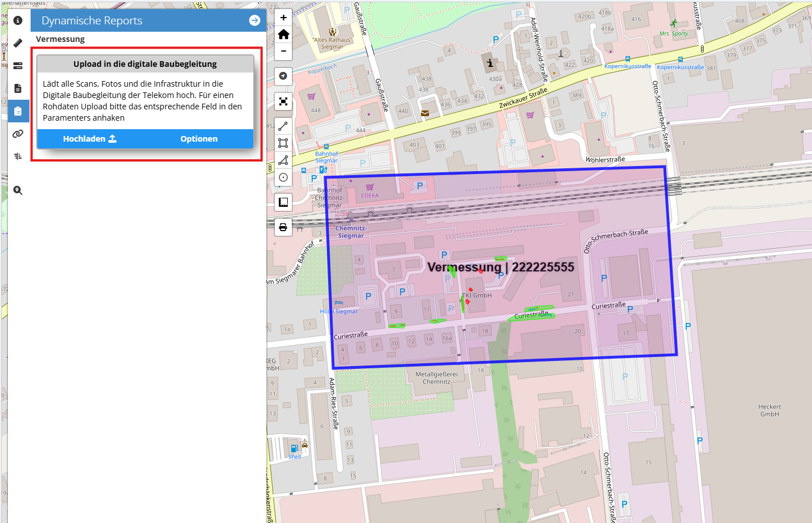Select the draw rectangle tool
Screen dimensions: 812x523
(283, 143)
